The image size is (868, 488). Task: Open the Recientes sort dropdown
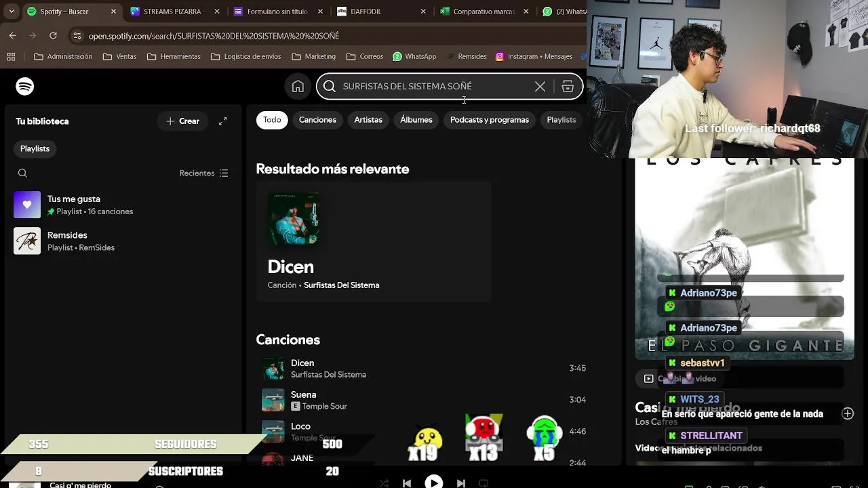(x=203, y=173)
